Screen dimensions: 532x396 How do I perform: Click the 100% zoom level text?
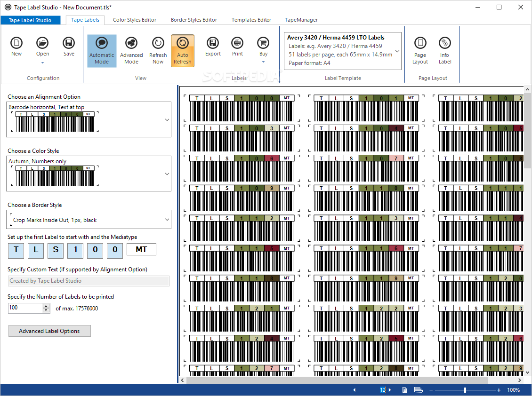click(513, 390)
